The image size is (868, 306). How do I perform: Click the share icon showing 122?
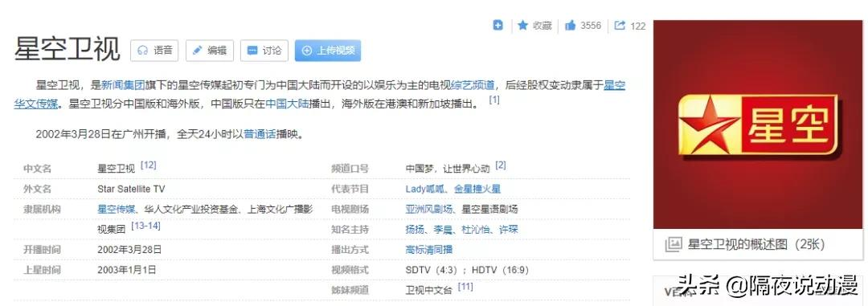point(620,26)
